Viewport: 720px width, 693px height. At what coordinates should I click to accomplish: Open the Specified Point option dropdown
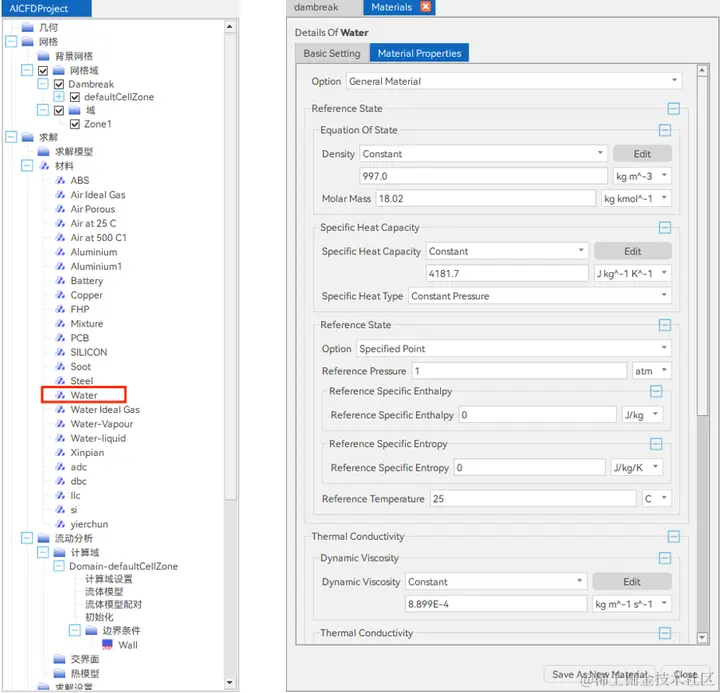pyautogui.click(x=514, y=349)
